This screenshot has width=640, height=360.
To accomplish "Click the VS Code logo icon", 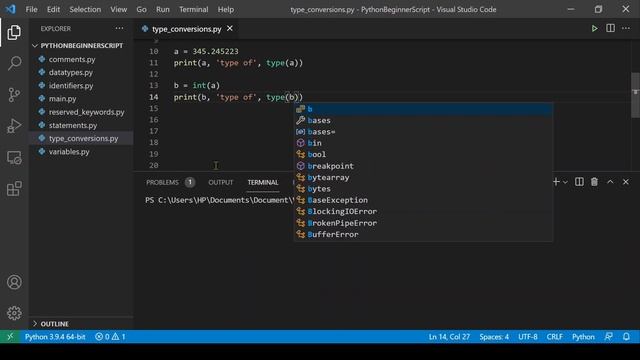I will point(11,9).
